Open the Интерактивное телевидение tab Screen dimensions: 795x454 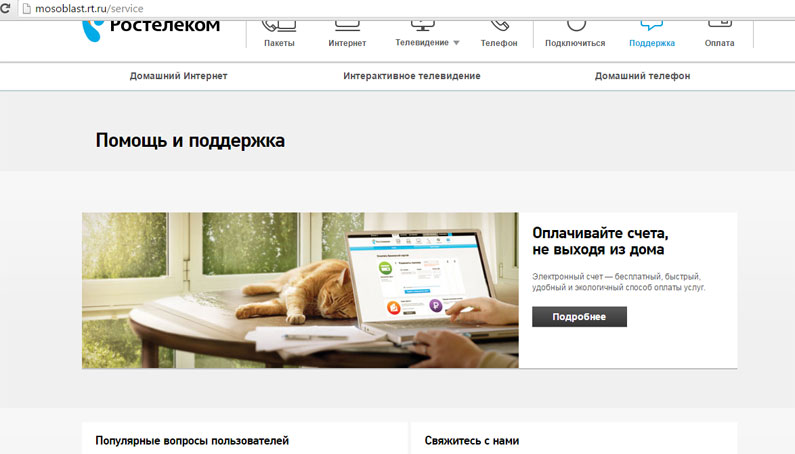pos(411,76)
